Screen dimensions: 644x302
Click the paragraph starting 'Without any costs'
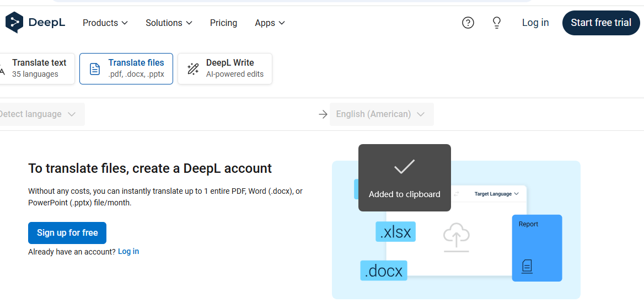tap(165, 197)
